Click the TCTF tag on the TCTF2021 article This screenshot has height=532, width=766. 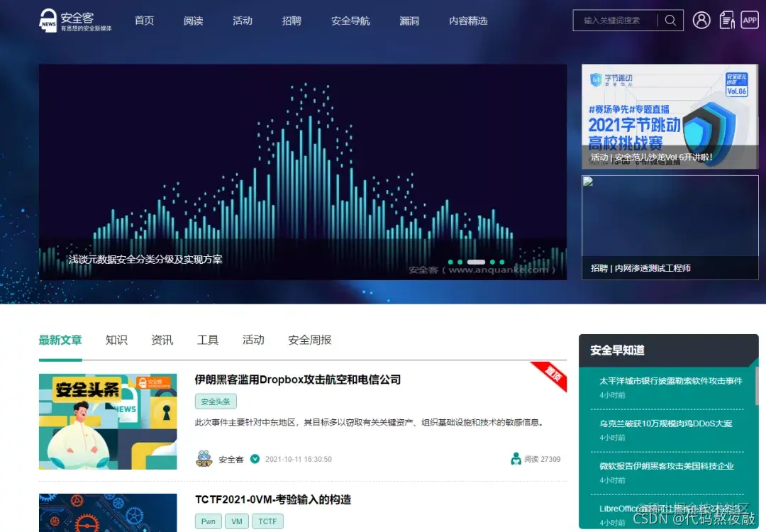tap(267, 521)
